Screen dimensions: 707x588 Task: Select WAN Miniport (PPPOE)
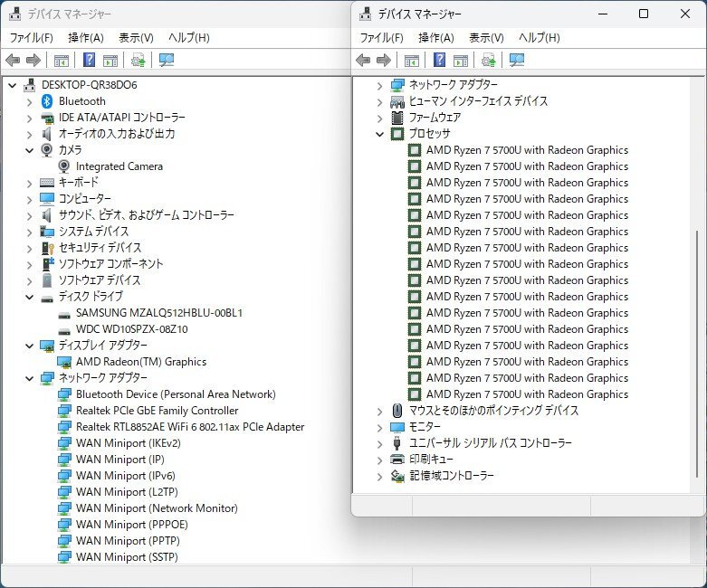(x=131, y=525)
